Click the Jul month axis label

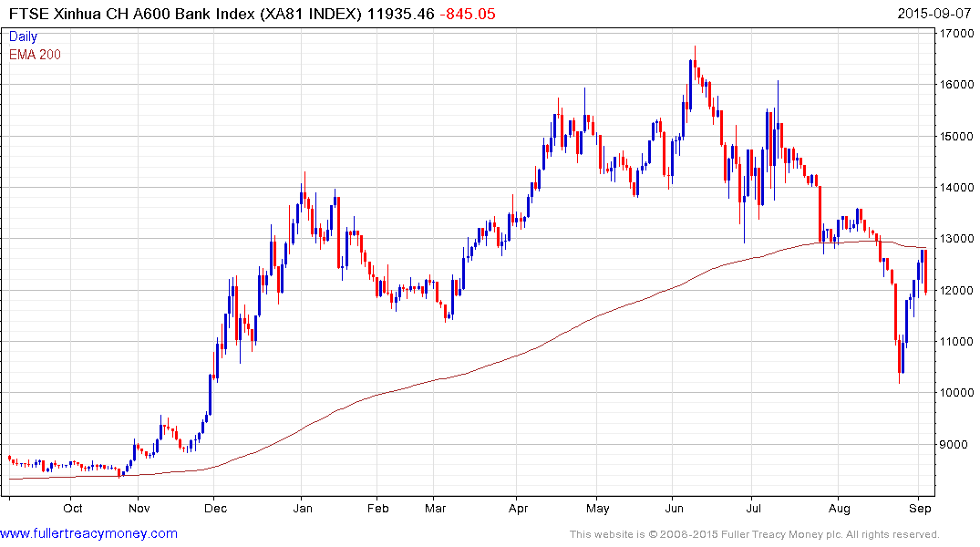point(754,508)
